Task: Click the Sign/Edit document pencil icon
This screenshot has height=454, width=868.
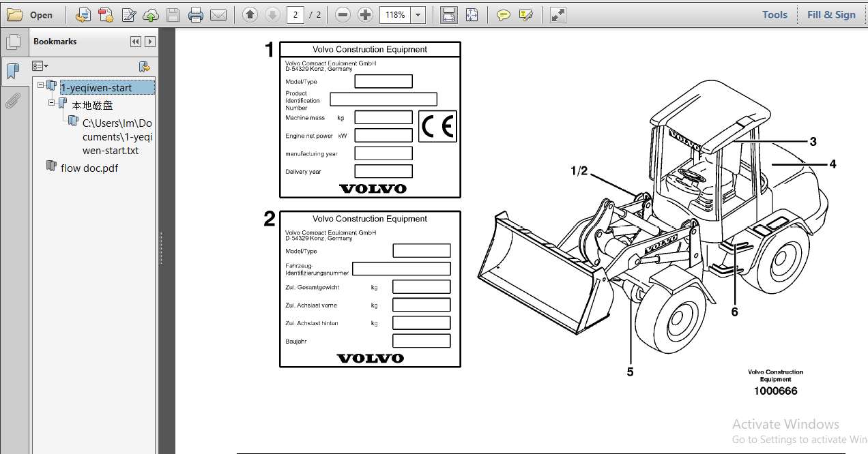Action: pyautogui.click(x=129, y=15)
